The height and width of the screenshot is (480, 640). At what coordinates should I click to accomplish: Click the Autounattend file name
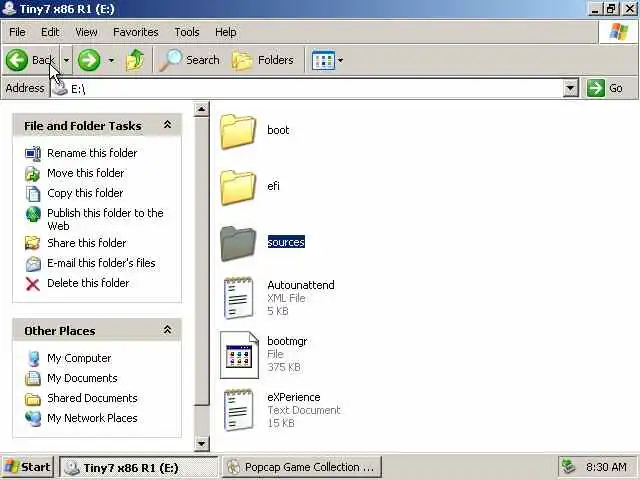point(301,285)
